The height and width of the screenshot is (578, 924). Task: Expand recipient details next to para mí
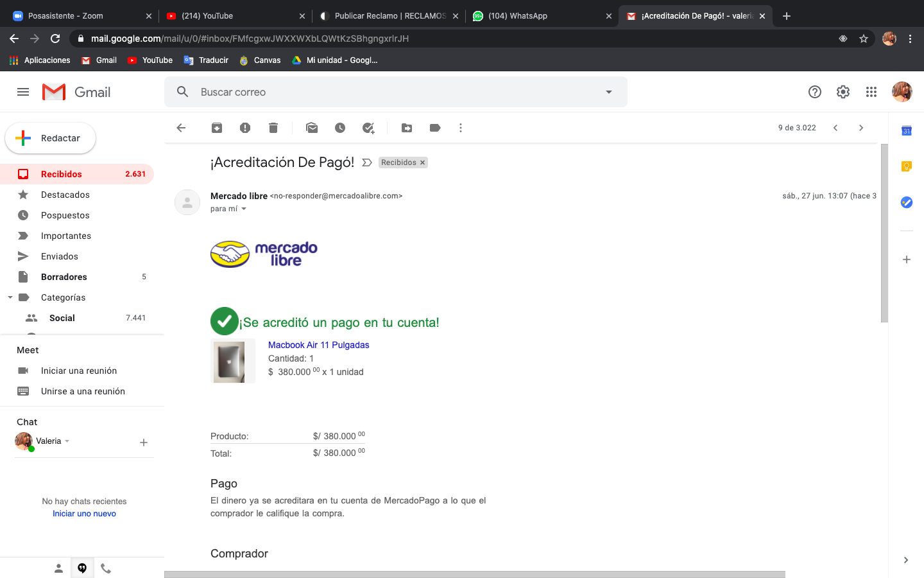click(x=244, y=209)
